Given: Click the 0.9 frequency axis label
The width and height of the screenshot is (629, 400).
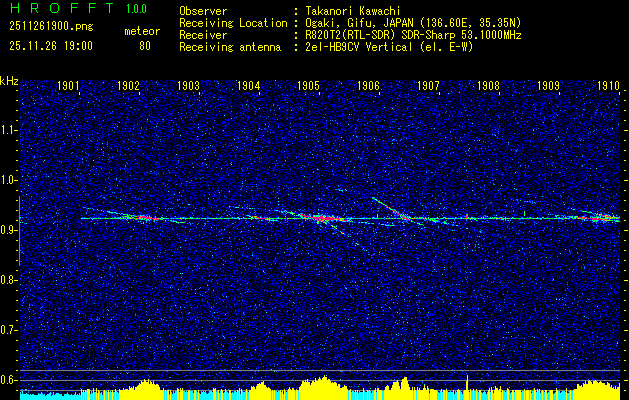Looking at the screenshot, I should click(x=8, y=230).
